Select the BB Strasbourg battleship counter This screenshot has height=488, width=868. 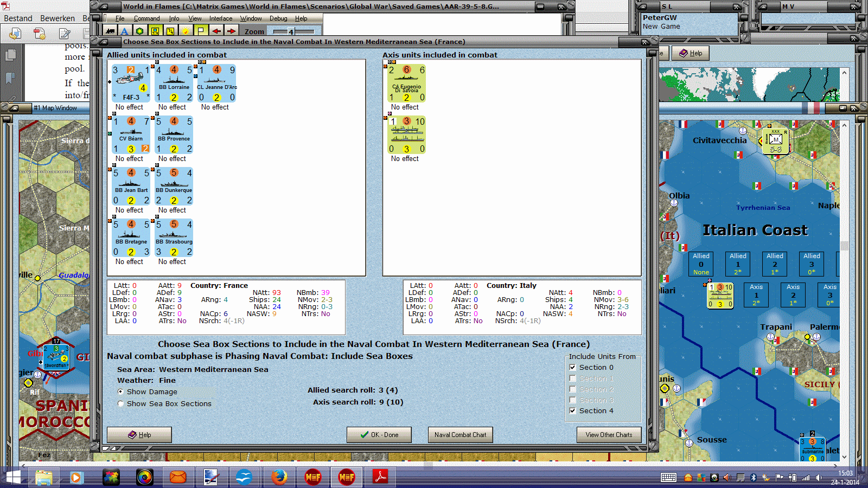point(174,238)
